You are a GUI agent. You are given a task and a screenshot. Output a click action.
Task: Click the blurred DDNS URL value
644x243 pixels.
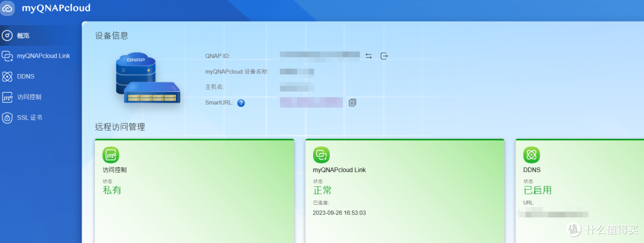click(x=553, y=214)
